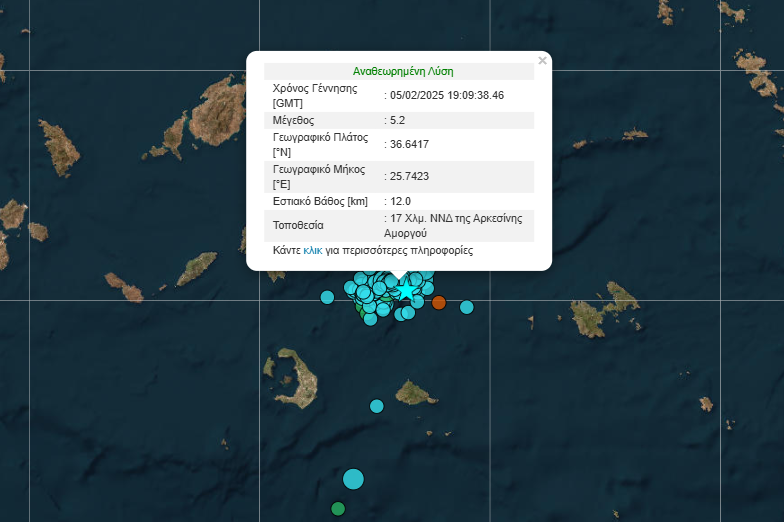Click the latitude value 36.6417
This screenshot has width=784, height=522.
tap(409, 144)
